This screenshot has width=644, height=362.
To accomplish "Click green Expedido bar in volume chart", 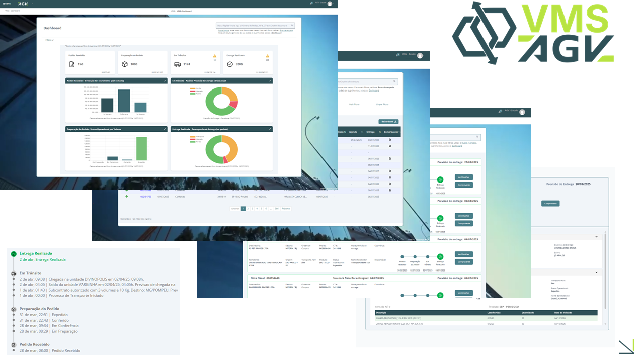I will coord(141,149).
